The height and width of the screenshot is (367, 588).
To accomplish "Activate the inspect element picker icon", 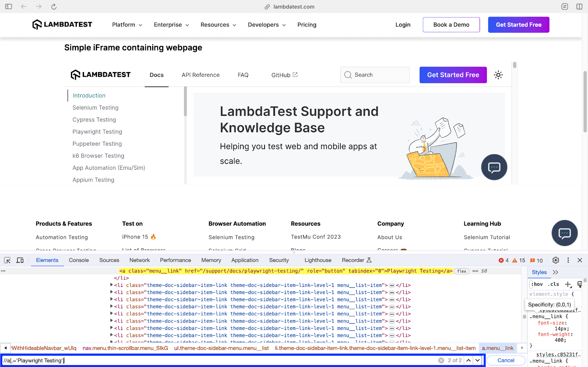I will pyautogui.click(x=7, y=260).
